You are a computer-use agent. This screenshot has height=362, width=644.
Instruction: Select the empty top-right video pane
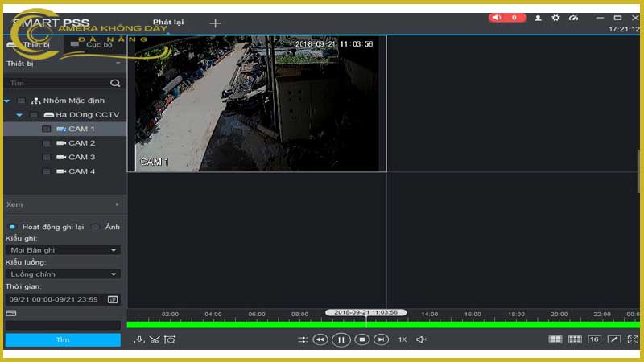pyautogui.click(x=514, y=104)
